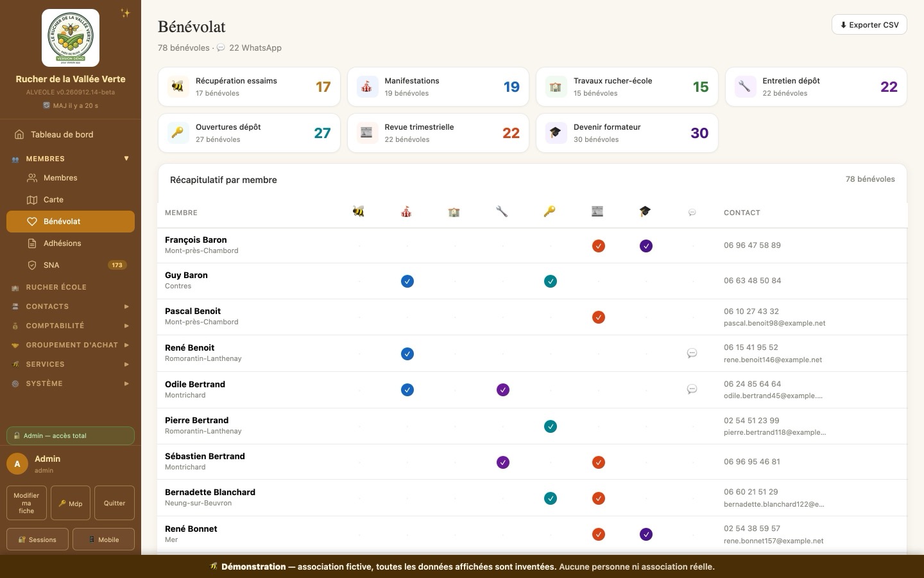
Task: Open the Sessions button
Action: tap(37, 539)
